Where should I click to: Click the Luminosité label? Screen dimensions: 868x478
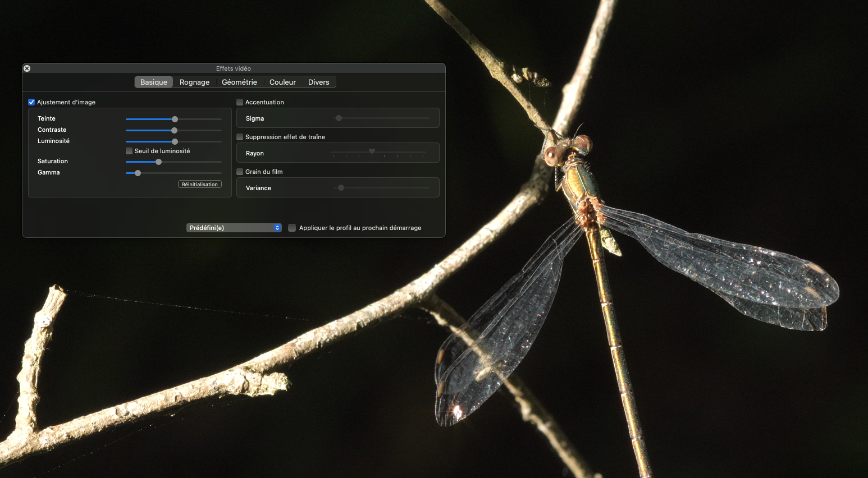pyautogui.click(x=53, y=141)
